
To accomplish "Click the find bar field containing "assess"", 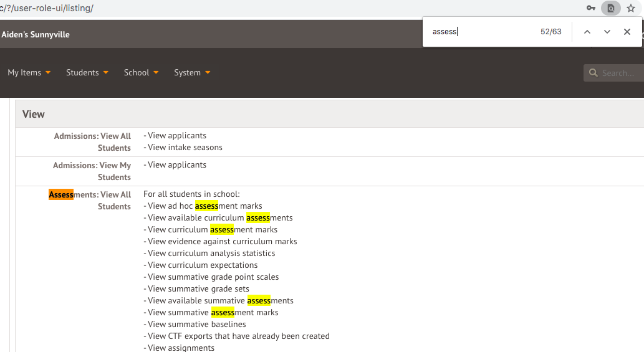I will tap(480, 32).
